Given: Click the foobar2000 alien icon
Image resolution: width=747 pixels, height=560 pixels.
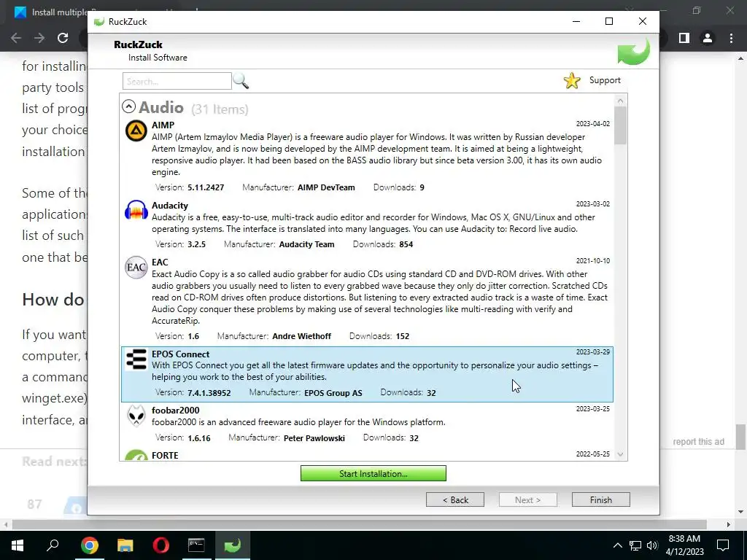Looking at the screenshot, I should [x=136, y=415].
